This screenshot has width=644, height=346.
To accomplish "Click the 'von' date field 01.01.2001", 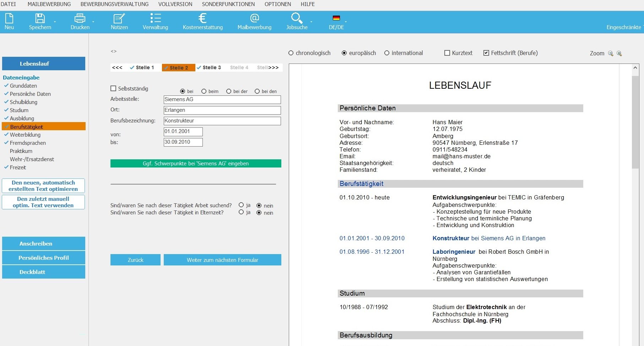I will coord(183,132).
